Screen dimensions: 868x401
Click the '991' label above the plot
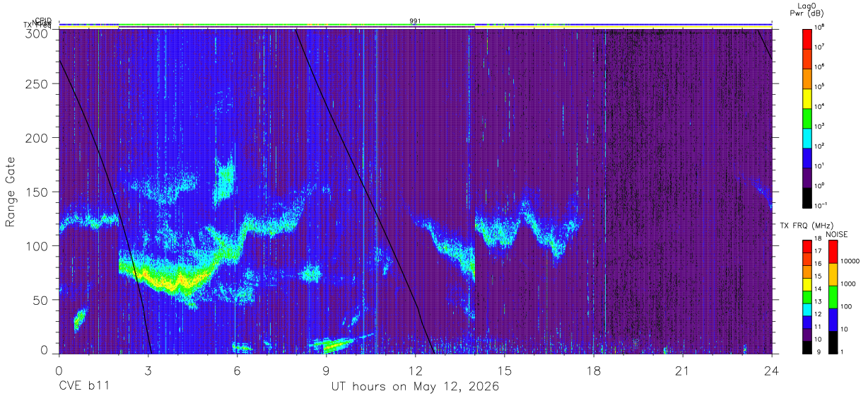click(416, 21)
